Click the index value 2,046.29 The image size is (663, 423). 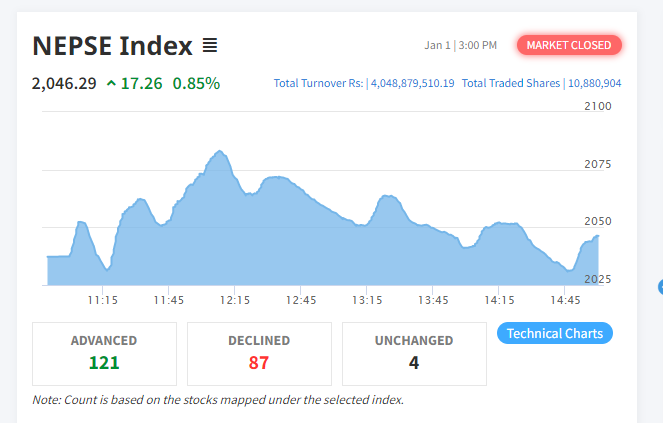(x=64, y=83)
